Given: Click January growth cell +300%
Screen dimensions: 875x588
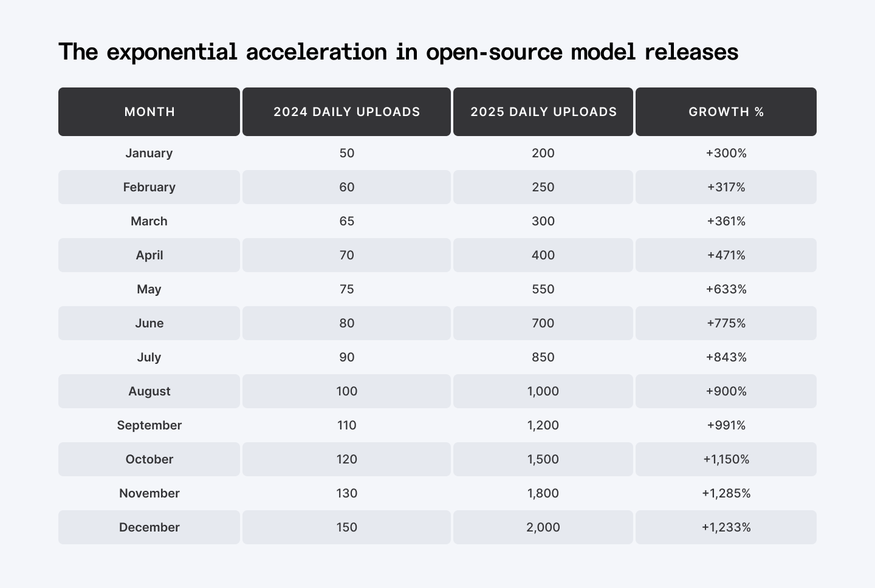Looking at the screenshot, I should pos(726,153).
